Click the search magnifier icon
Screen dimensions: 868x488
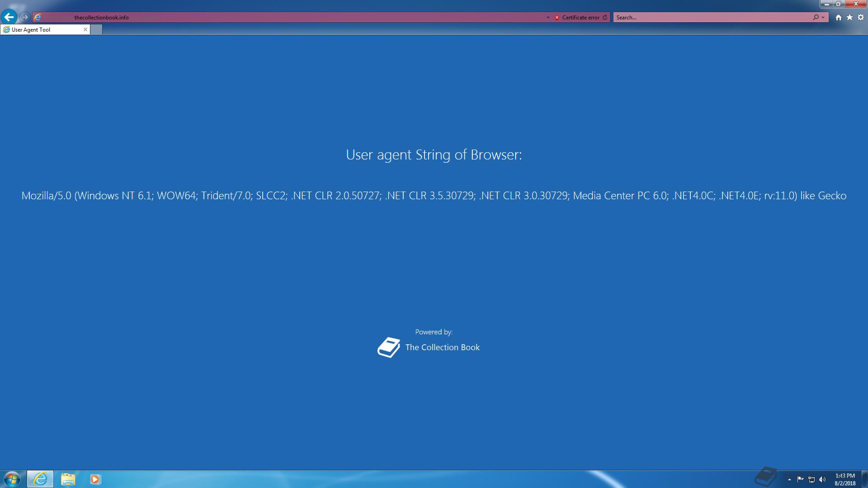[x=816, y=17]
